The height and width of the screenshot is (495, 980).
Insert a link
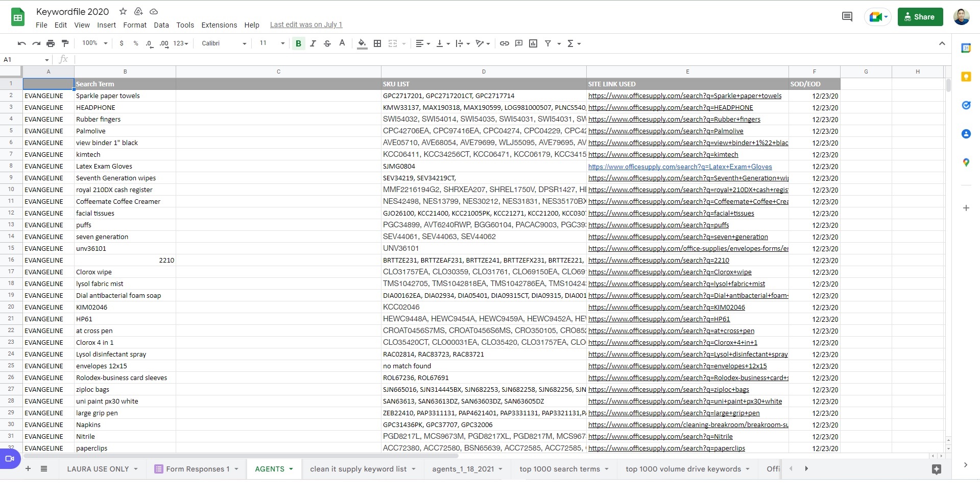[x=505, y=43]
